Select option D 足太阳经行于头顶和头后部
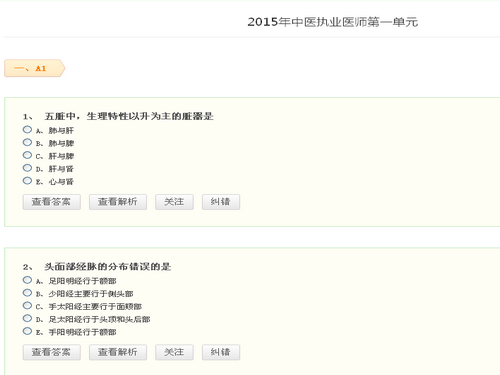 [x=27, y=318]
